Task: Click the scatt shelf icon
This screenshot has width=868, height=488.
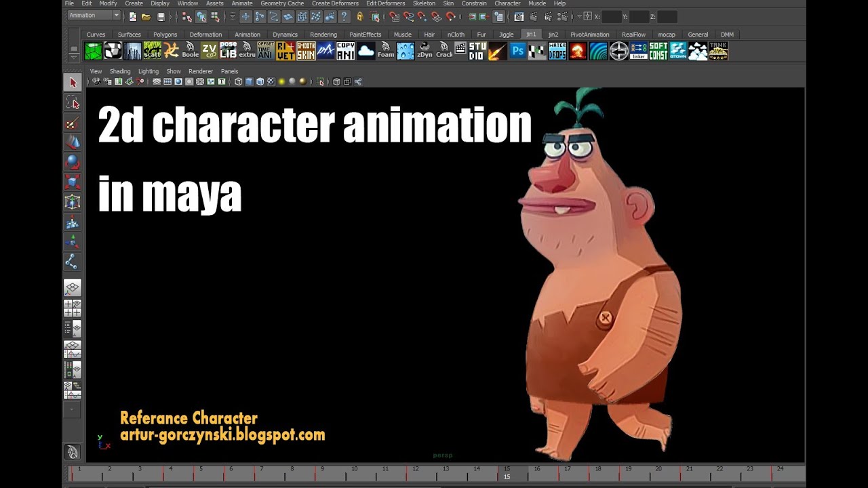Action: [153, 51]
